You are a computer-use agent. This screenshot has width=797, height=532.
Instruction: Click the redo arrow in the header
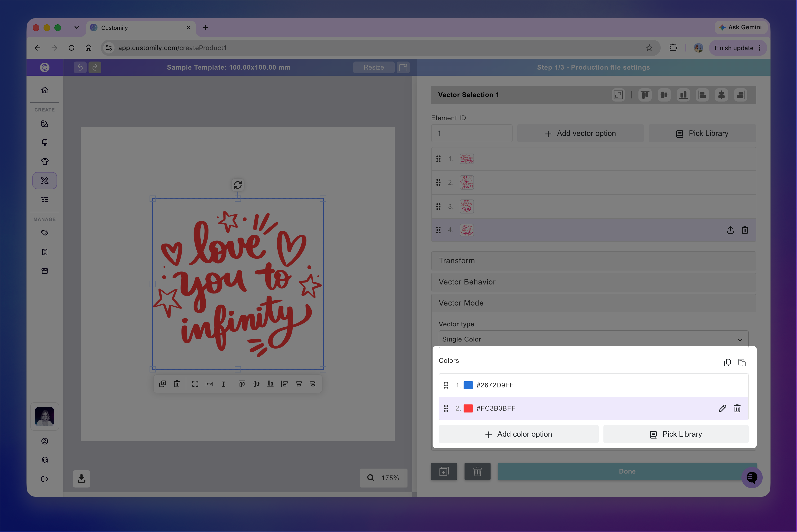coord(95,67)
